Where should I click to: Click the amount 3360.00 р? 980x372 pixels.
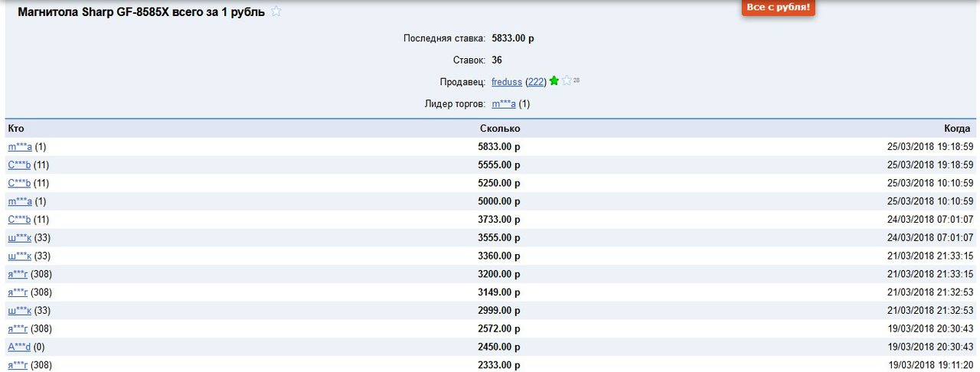499,256
